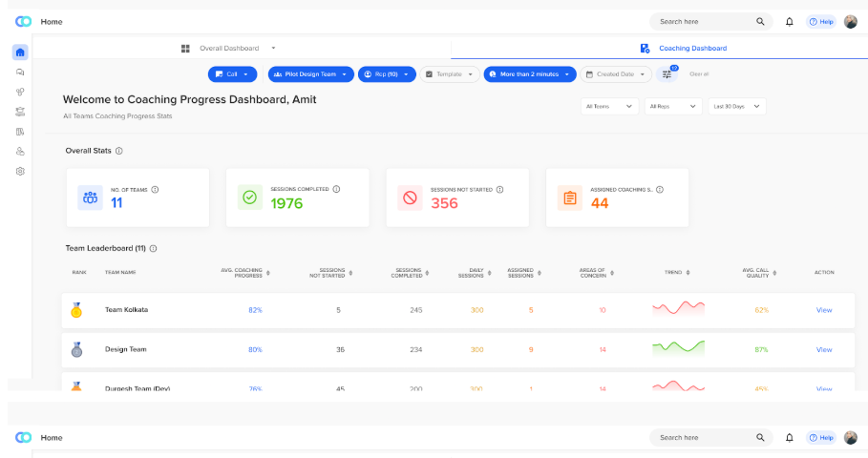The width and height of the screenshot is (868, 458).
Task: Click the info icon beside Team Leaderboard
Action: pos(154,248)
